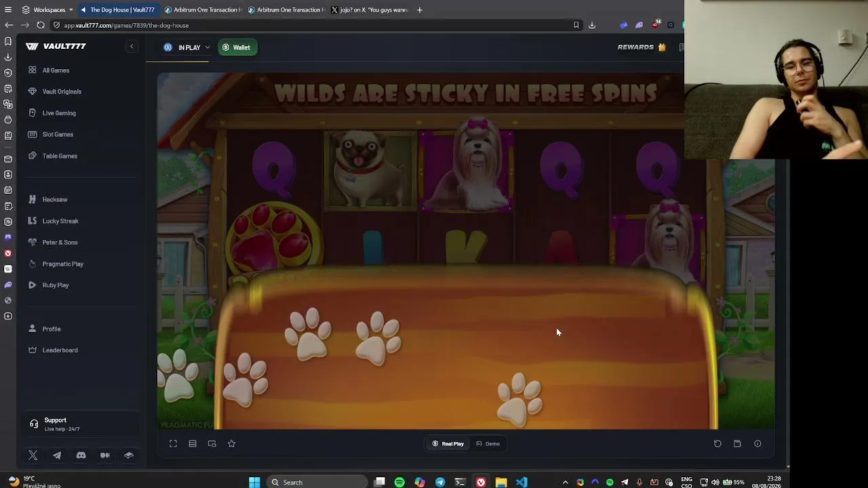Open the Windows Start menu
Image resolution: width=868 pixels, height=488 pixels.
tap(254, 482)
